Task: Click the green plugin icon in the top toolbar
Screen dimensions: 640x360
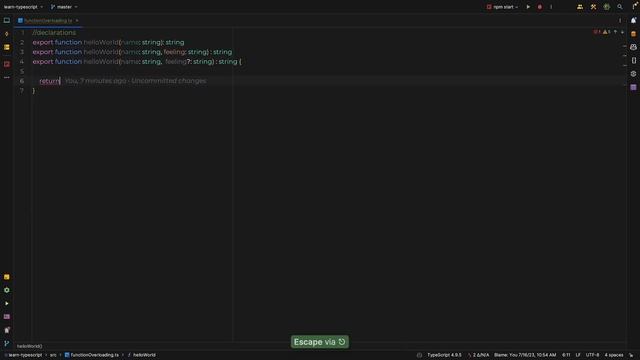Action: coord(607,7)
